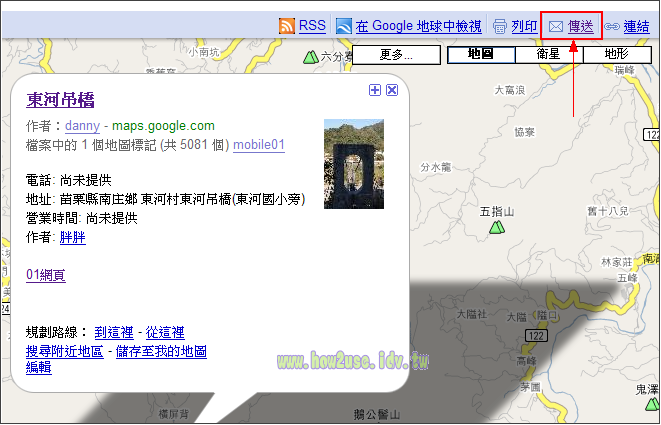Get directions with 到這裡 link

click(x=114, y=333)
